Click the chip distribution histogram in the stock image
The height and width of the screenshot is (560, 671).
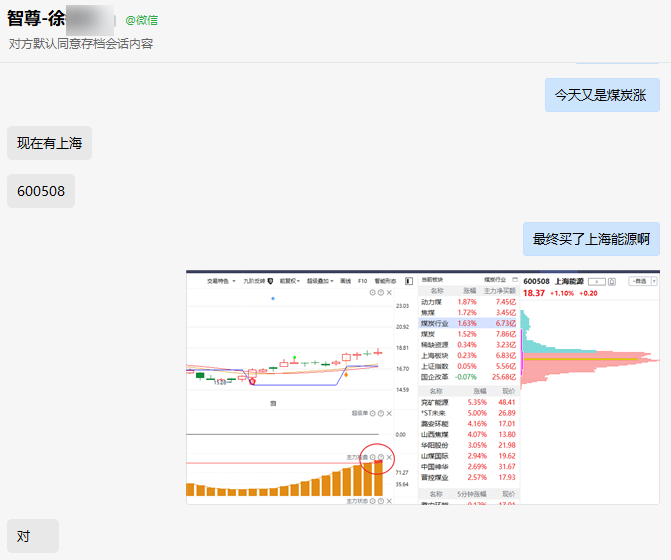point(589,349)
